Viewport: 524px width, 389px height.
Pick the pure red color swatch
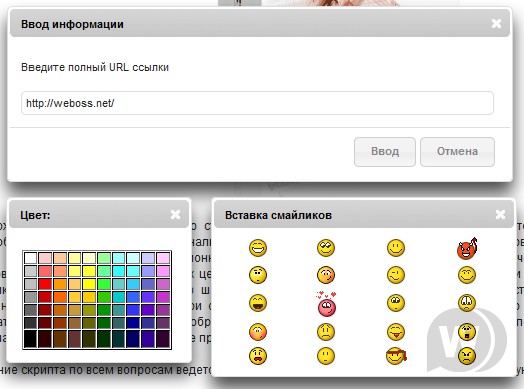45,284
